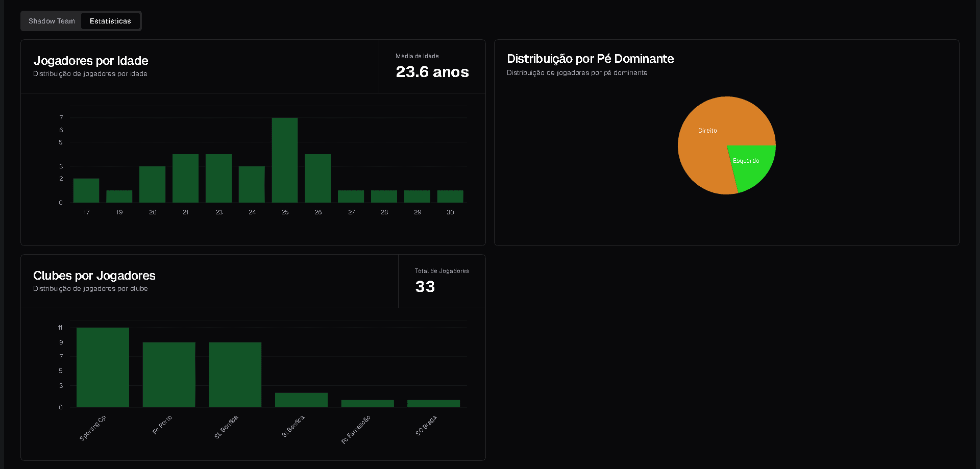Click the bar for age 19
The image size is (980, 469).
click(x=119, y=196)
